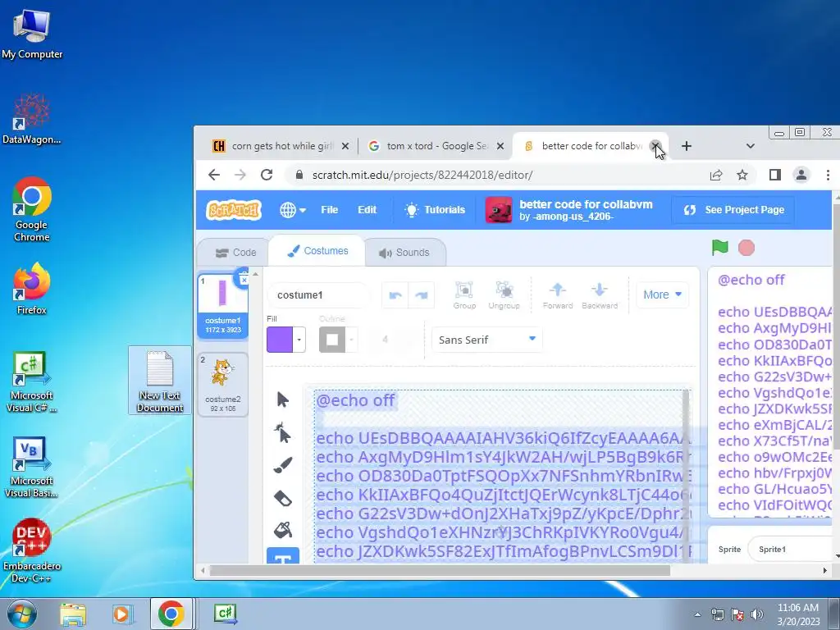
Task: Switch to the Code tab
Action: (235, 253)
